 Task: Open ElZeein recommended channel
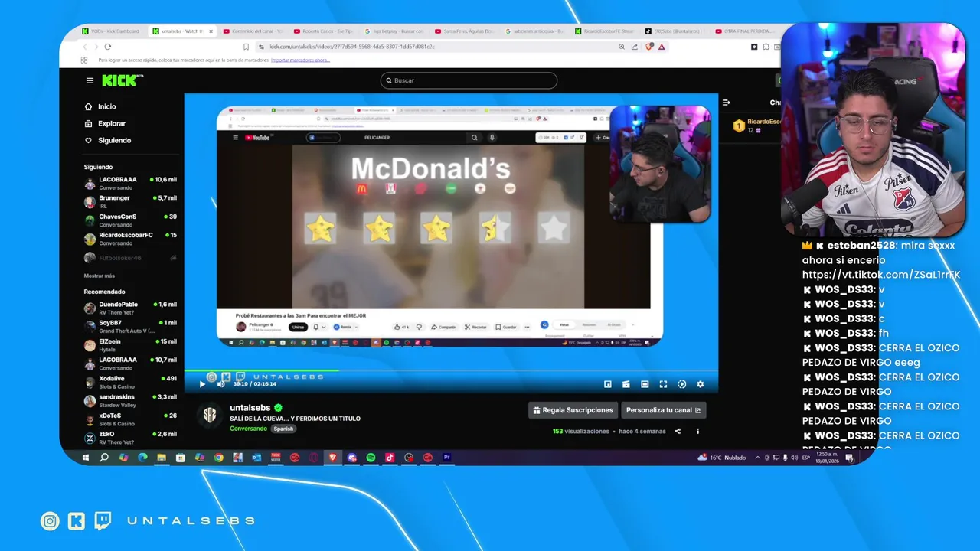coord(130,345)
